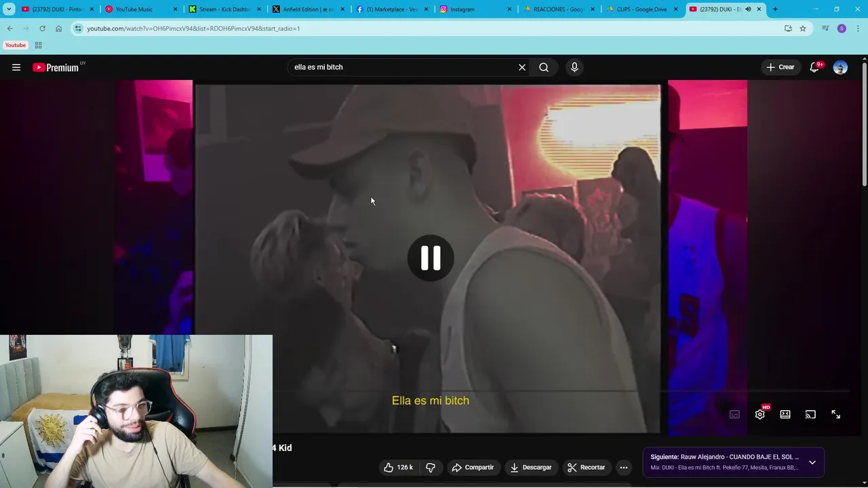
Task: Open a new browser tab
Action: [x=775, y=9]
